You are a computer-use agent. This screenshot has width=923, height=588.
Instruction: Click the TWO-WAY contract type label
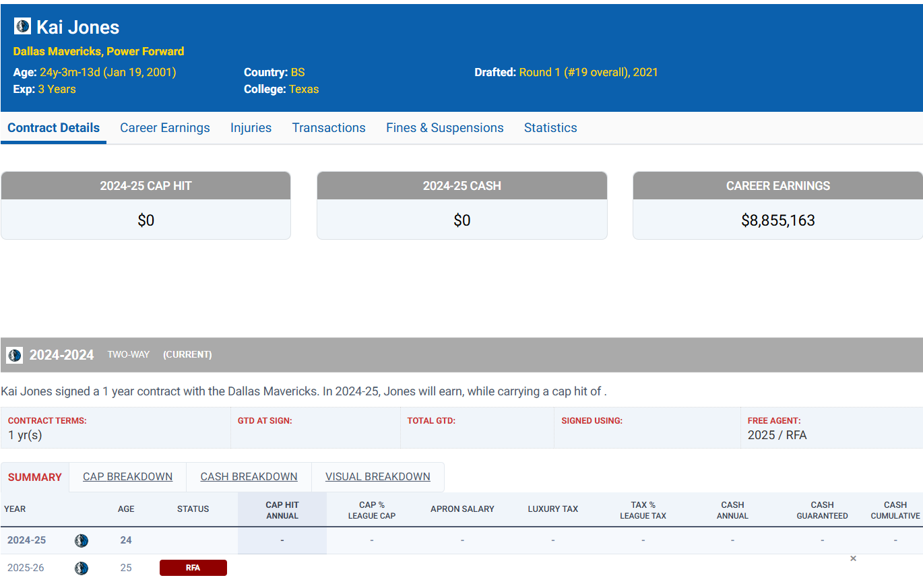coord(129,354)
